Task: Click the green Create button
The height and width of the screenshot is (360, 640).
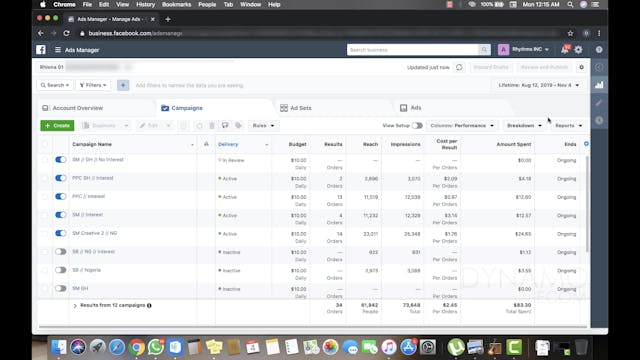Action: (57, 126)
